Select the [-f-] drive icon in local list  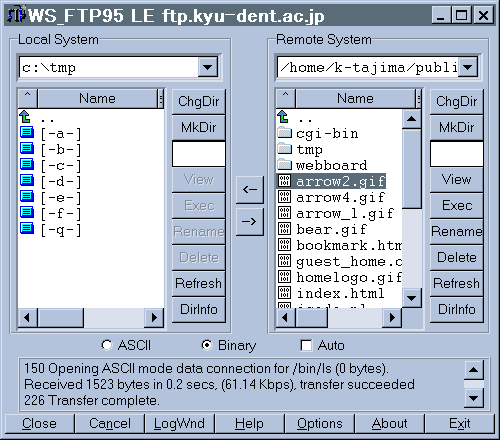coord(27,212)
